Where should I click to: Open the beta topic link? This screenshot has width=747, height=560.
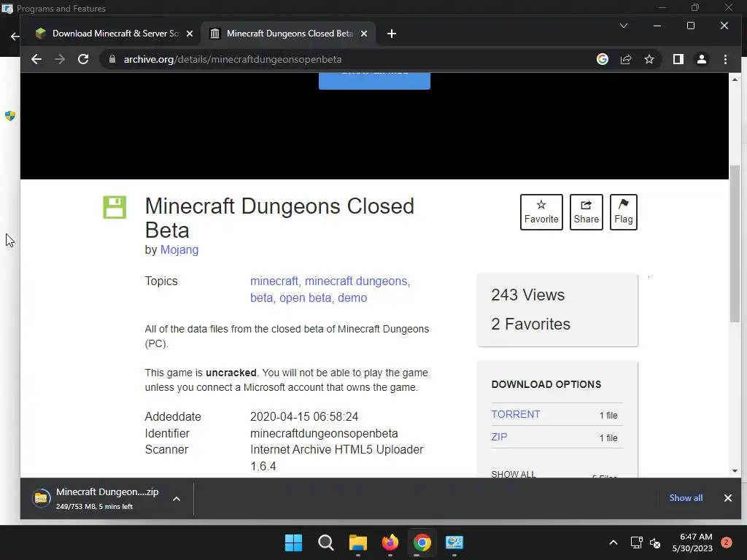coord(262,297)
